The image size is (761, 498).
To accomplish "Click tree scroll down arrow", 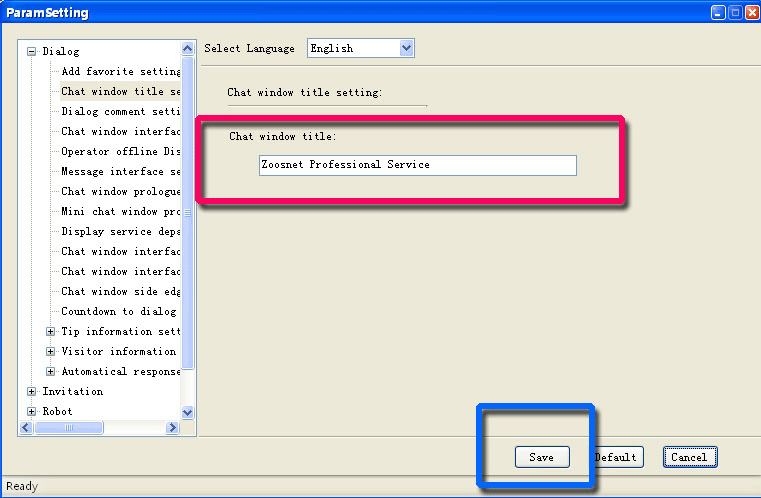I will [x=187, y=413].
